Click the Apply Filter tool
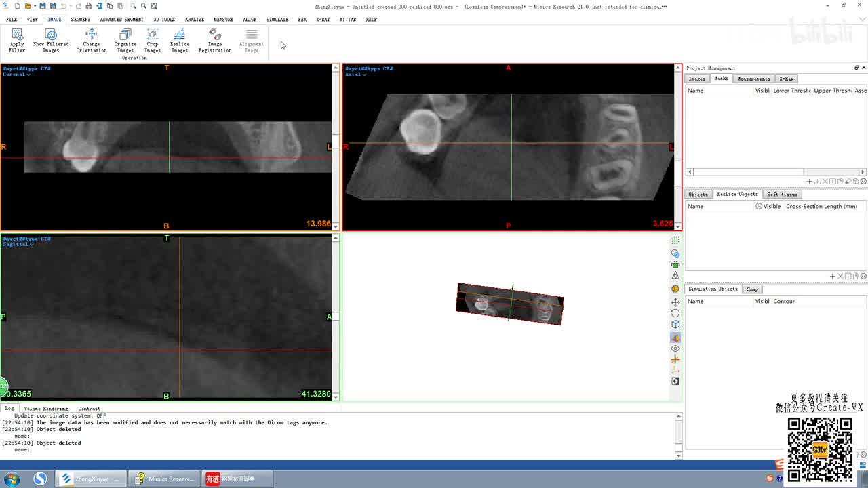Screen dimensions: 868x488 coord(17,41)
